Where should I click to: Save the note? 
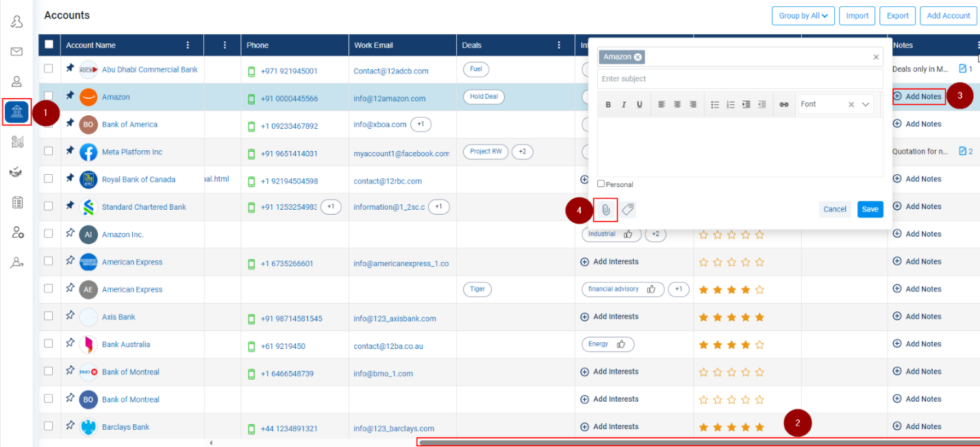pos(870,209)
